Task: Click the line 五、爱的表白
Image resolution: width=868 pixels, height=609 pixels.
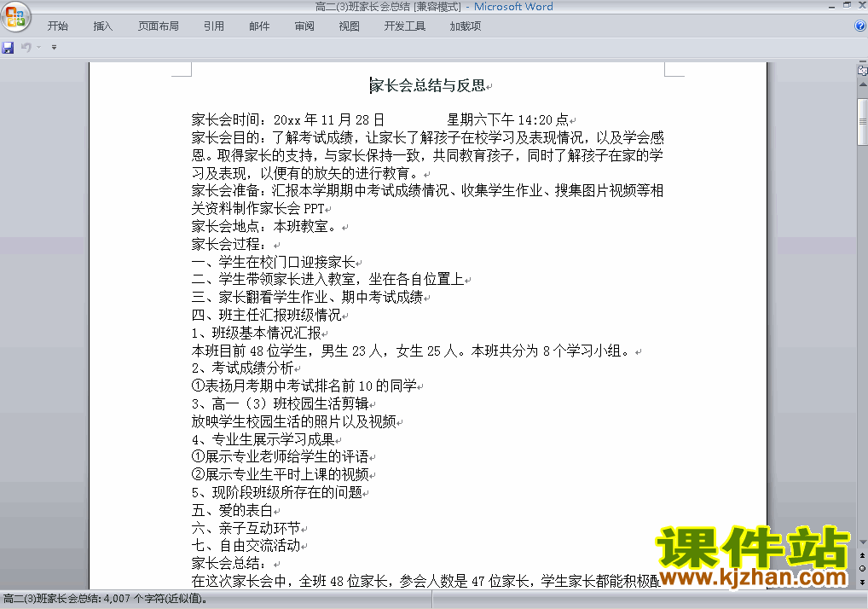Action: click(232, 510)
